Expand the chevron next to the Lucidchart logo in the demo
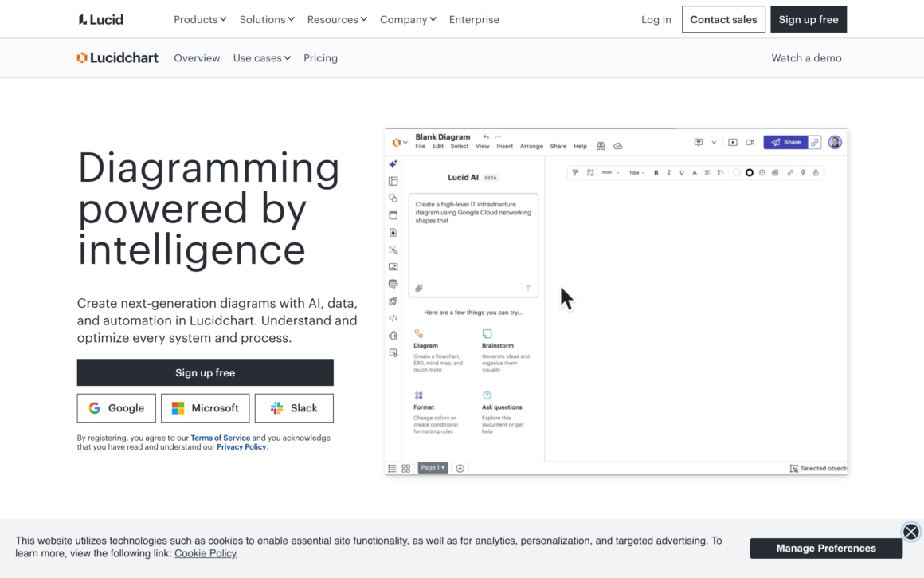 point(405,143)
